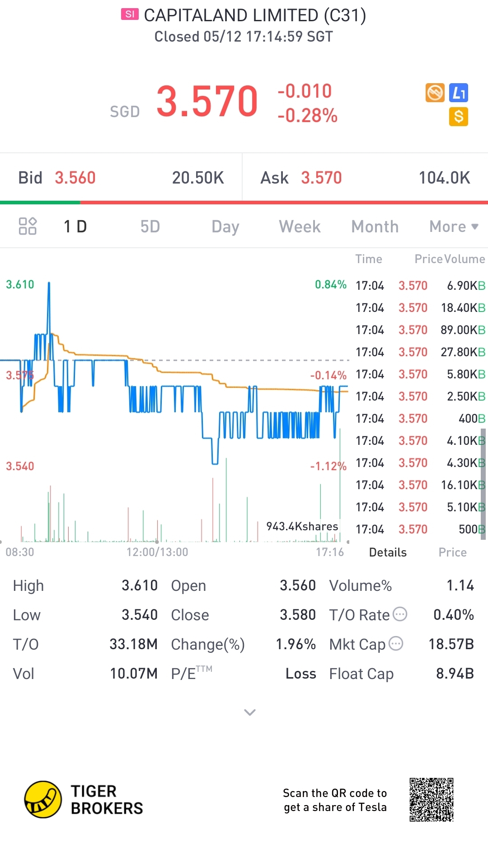488x868 pixels.
Task: Tap the Mkt Cap info icon
Action: tap(396, 643)
